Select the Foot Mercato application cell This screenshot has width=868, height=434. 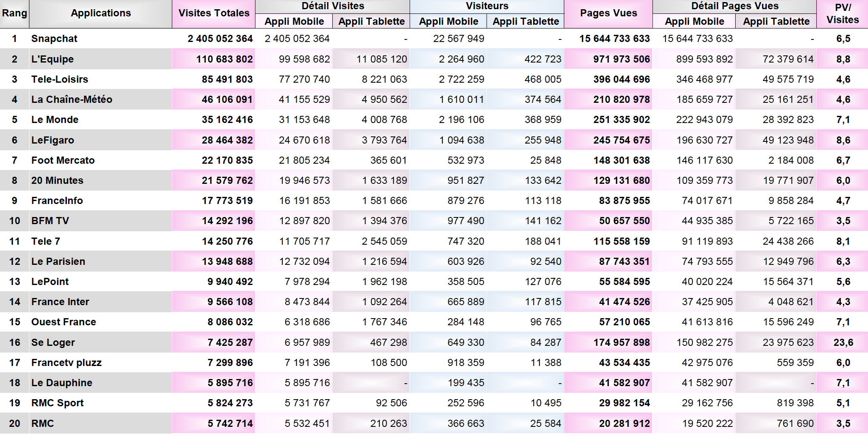click(x=63, y=160)
